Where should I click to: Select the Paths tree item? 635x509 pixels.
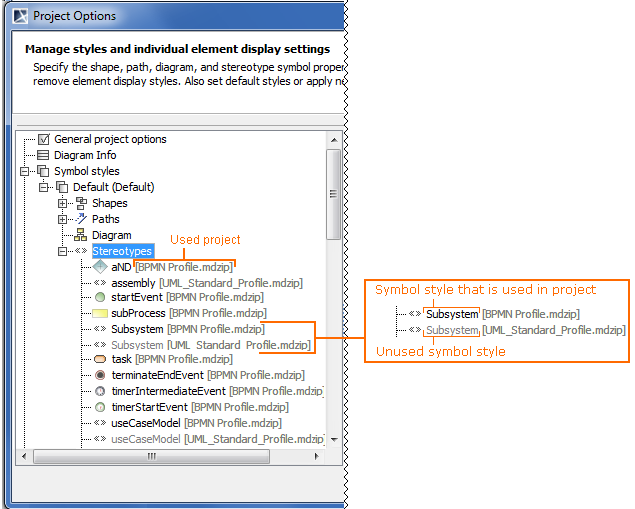106,219
